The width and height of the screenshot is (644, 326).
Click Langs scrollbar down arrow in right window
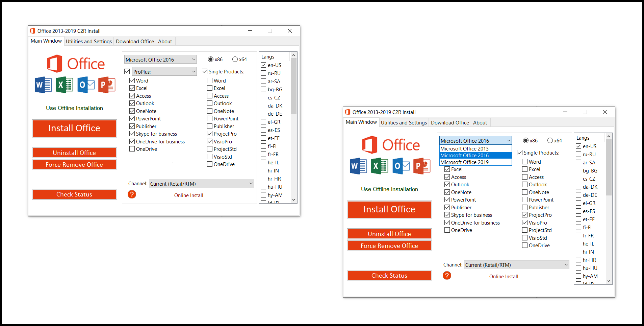pyautogui.click(x=609, y=281)
